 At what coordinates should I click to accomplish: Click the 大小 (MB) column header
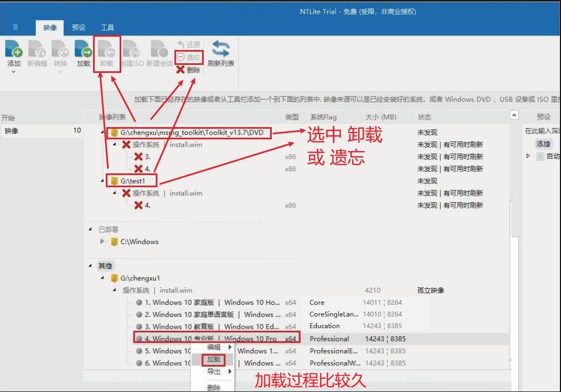tap(381, 117)
